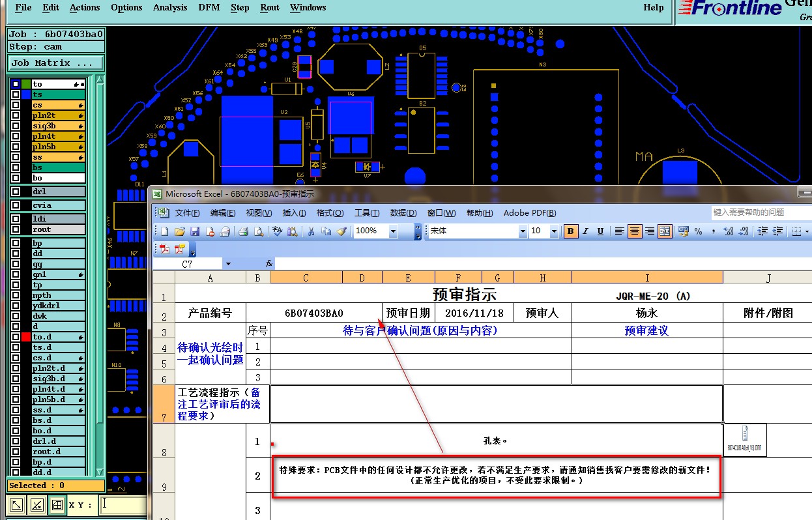Open the Adobe PDF(B) menu in Excel

pos(530,213)
